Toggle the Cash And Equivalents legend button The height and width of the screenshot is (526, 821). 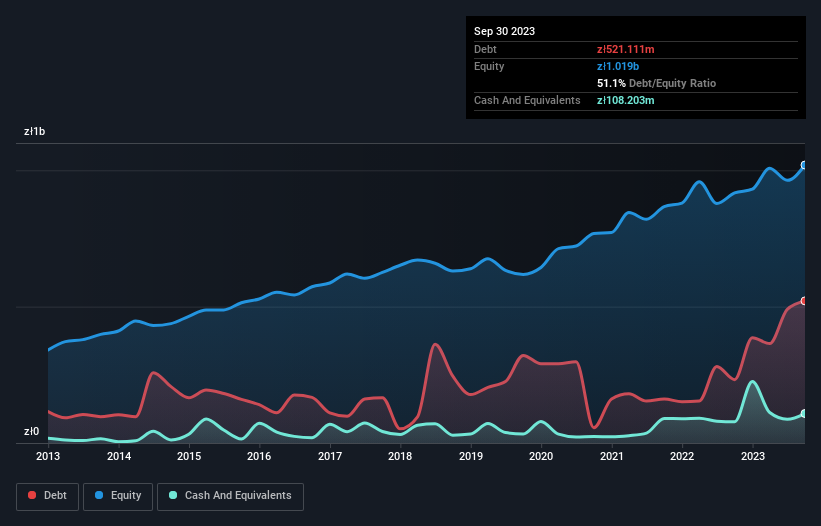tap(230, 496)
